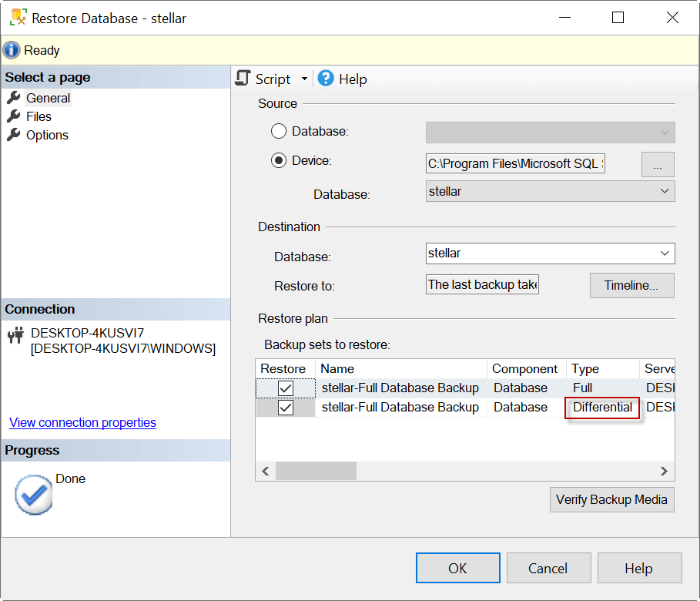This screenshot has width=700, height=601.
Task: Browse for device with ellipsis button
Action: [x=658, y=164]
